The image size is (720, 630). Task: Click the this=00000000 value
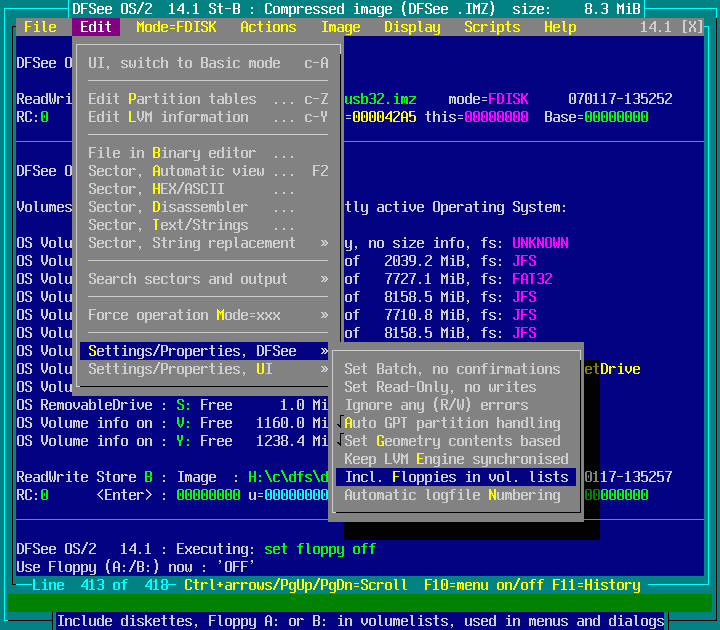476,117
